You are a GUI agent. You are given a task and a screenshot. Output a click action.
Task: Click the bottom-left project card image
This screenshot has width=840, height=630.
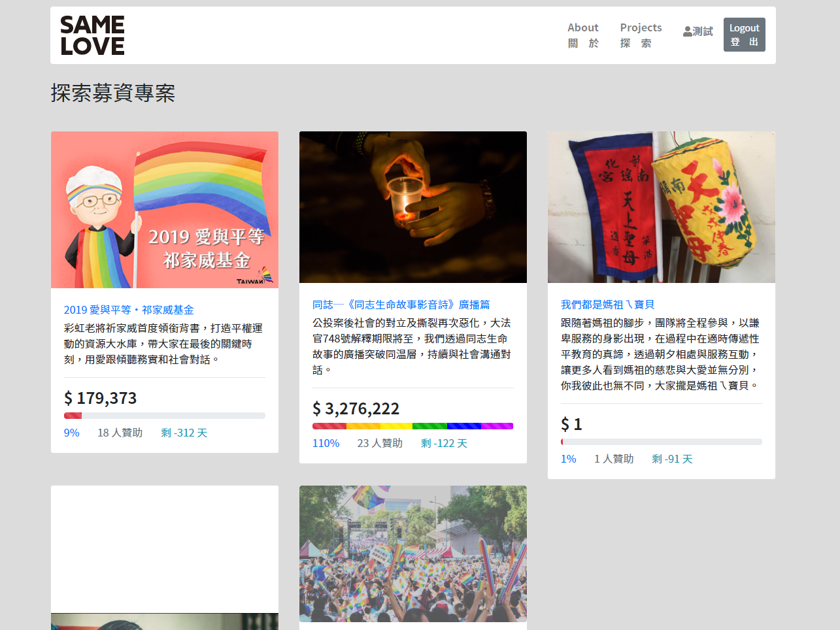[x=165, y=621]
